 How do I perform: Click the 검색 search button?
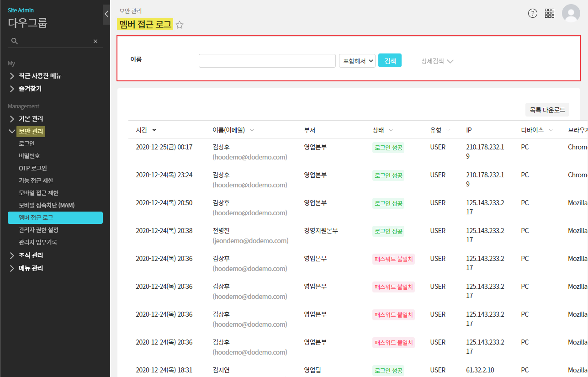click(390, 61)
